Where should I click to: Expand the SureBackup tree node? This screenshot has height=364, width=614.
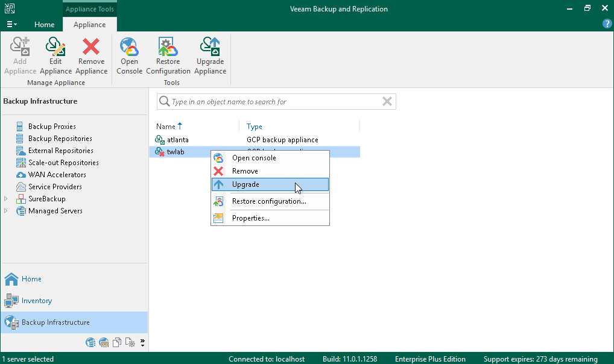click(x=6, y=199)
